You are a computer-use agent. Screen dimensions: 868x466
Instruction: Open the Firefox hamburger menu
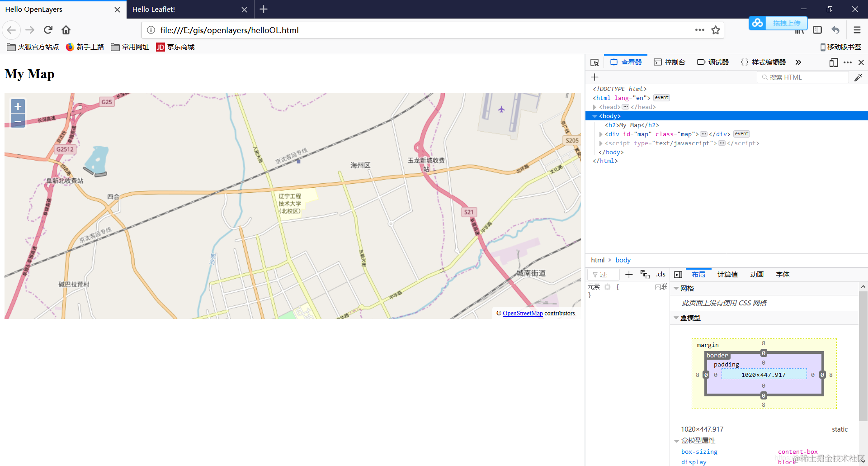pos(857,30)
